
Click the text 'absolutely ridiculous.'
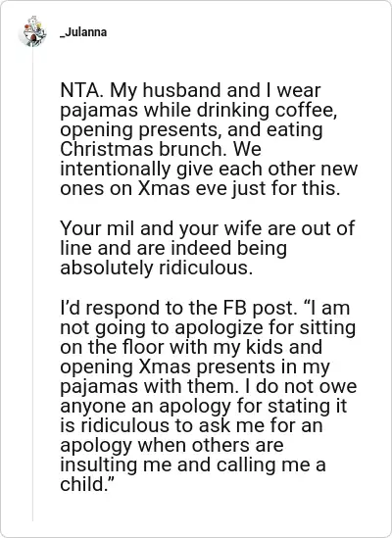157,268
